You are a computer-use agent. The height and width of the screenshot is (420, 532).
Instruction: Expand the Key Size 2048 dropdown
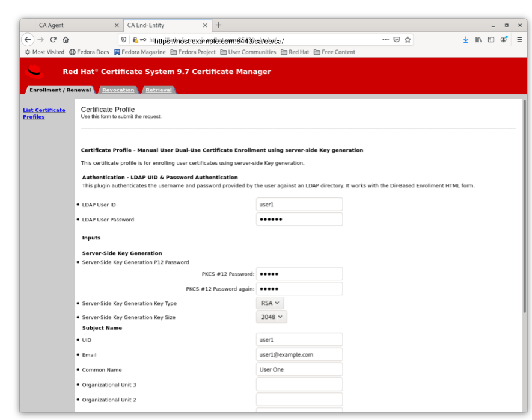tap(272, 317)
